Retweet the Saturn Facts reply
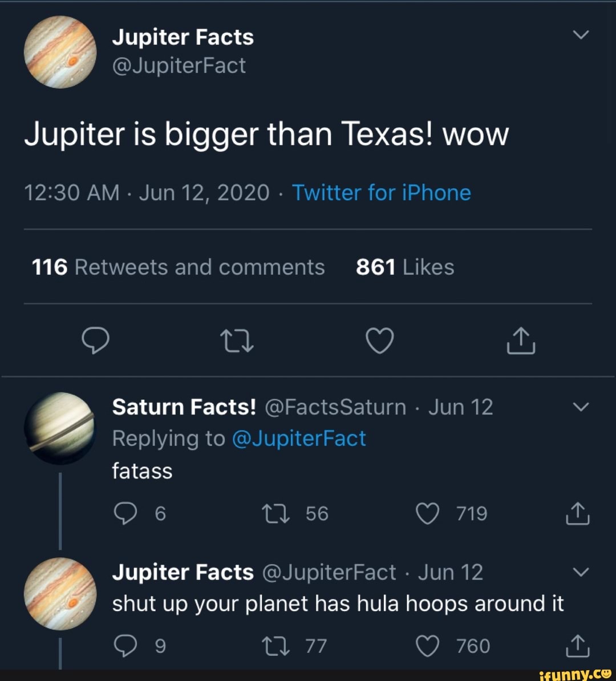 276,513
